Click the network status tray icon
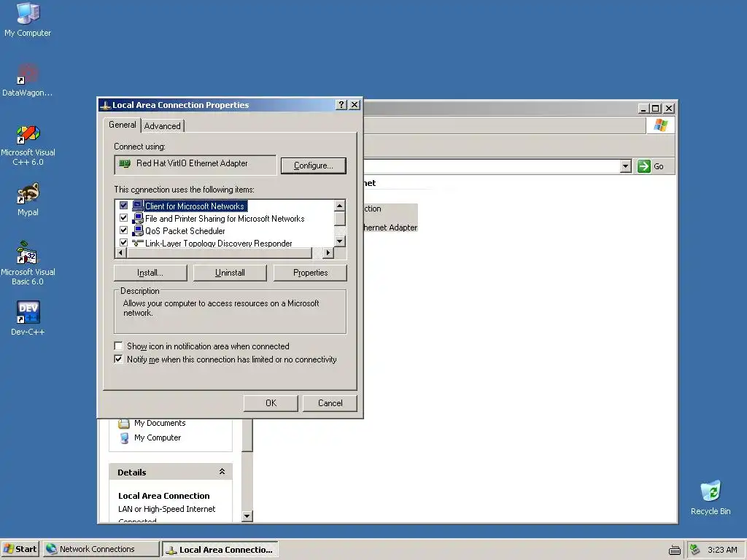This screenshot has width=747, height=560. click(x=695, y=550)
